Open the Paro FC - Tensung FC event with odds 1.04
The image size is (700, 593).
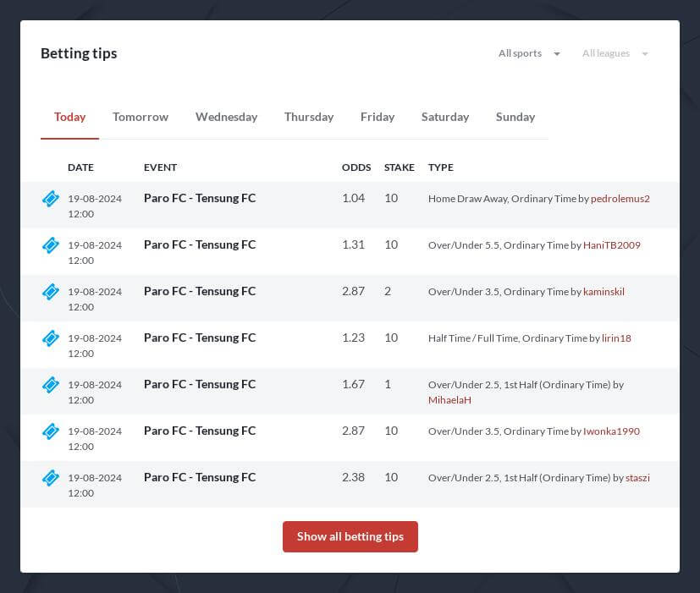[200, 198]
